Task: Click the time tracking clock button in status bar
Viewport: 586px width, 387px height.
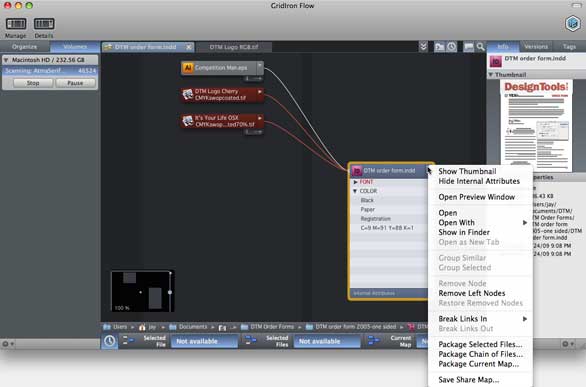Action: (110, 341)
